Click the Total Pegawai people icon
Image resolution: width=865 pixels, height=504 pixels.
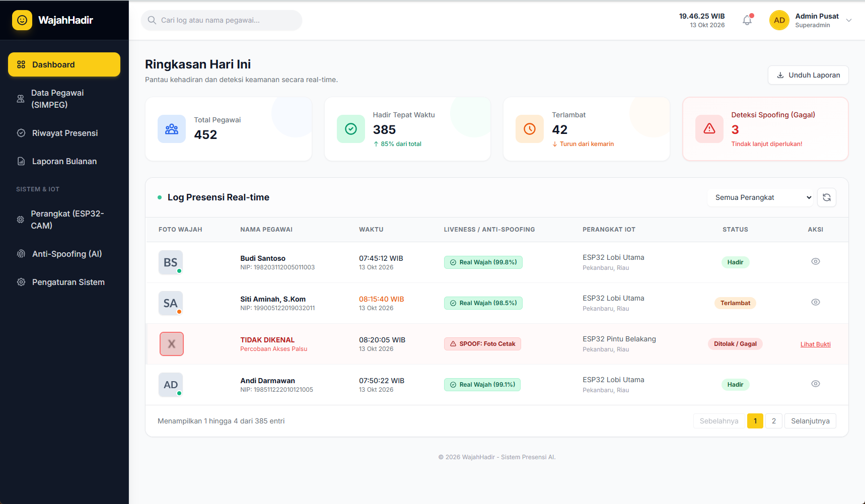172,129
